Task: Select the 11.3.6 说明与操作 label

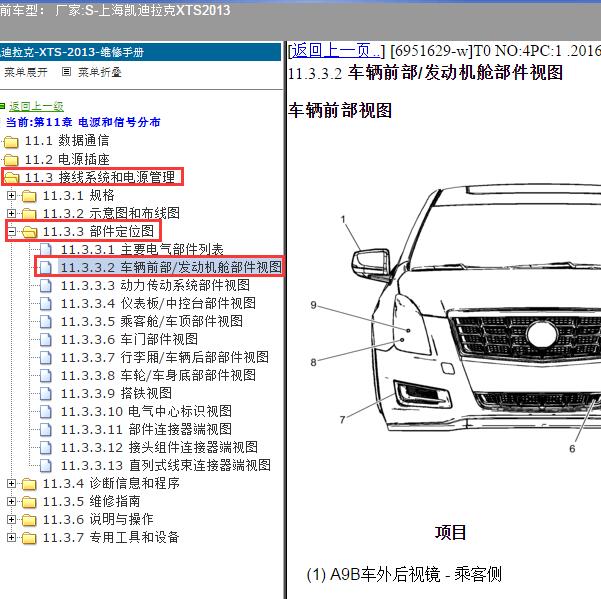Action: pos(98,519)
